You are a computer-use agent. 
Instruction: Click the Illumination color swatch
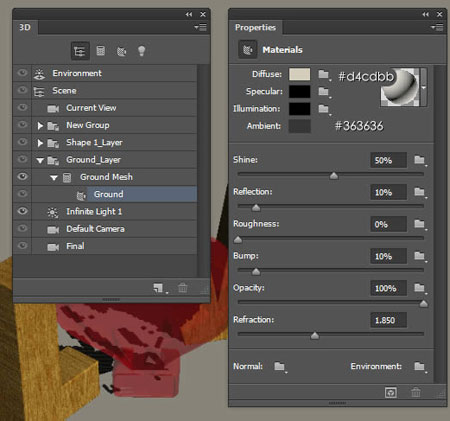(x=299, y=109)
